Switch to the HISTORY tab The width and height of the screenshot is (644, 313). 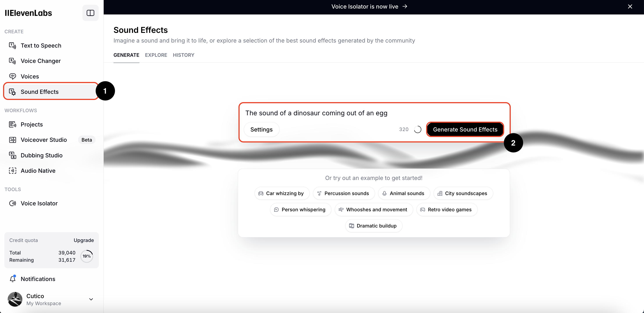pos(183,55)
